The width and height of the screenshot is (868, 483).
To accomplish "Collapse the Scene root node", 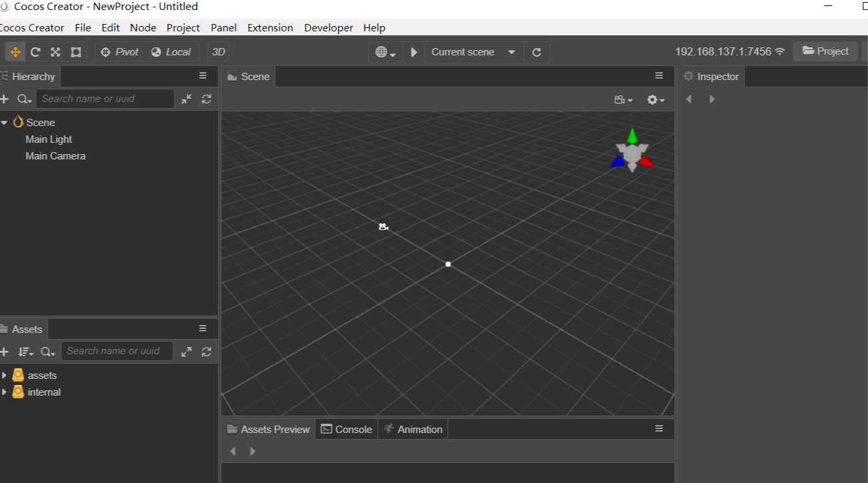I will pos(5,123).
